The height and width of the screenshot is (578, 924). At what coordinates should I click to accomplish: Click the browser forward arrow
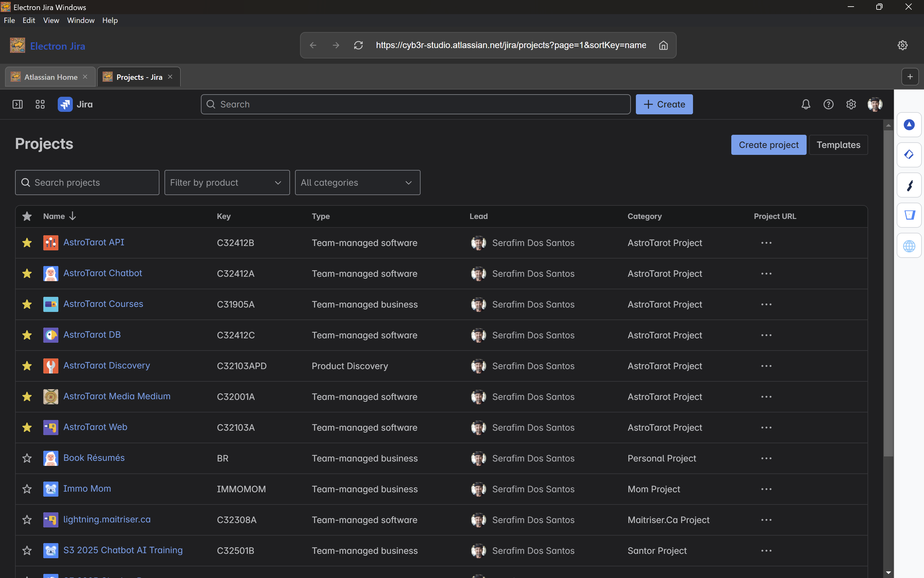tap(336, 45)
